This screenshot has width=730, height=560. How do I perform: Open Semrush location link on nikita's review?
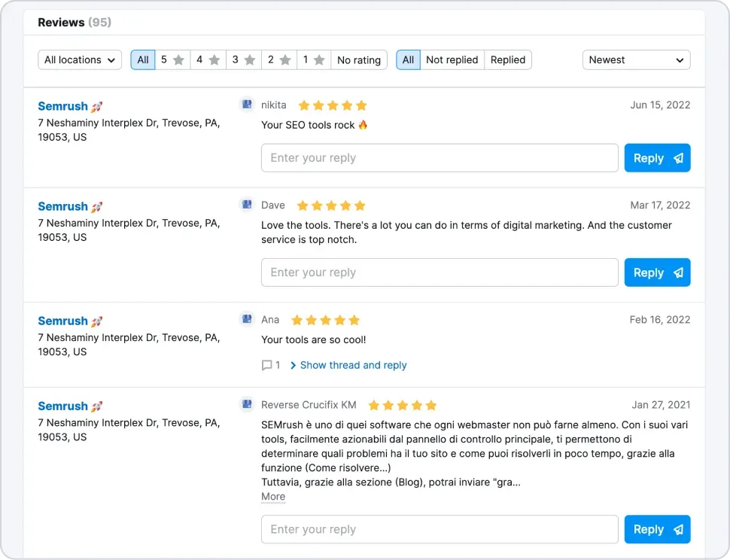click(63, 106)
